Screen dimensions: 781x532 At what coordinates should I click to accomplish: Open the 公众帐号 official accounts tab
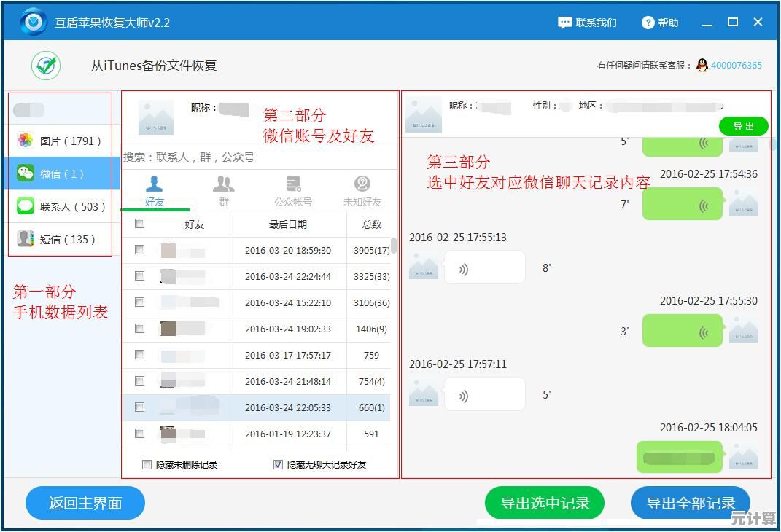pyautogui.click(x=292, y=190)
